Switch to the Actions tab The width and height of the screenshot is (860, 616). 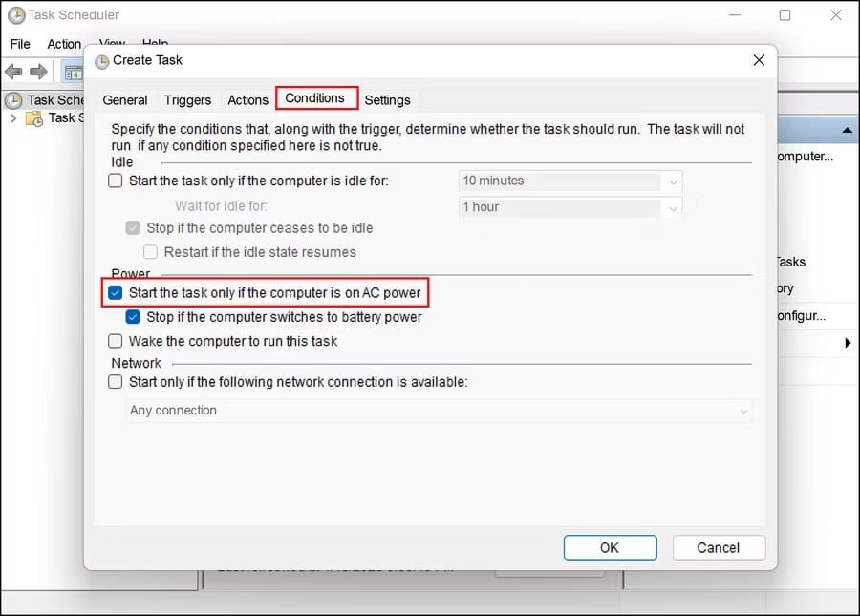point(247,99)
